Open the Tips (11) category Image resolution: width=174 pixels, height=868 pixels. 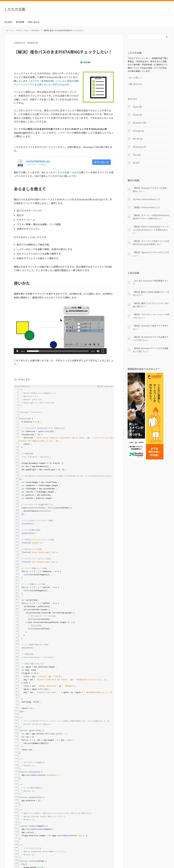pos(137,155)
